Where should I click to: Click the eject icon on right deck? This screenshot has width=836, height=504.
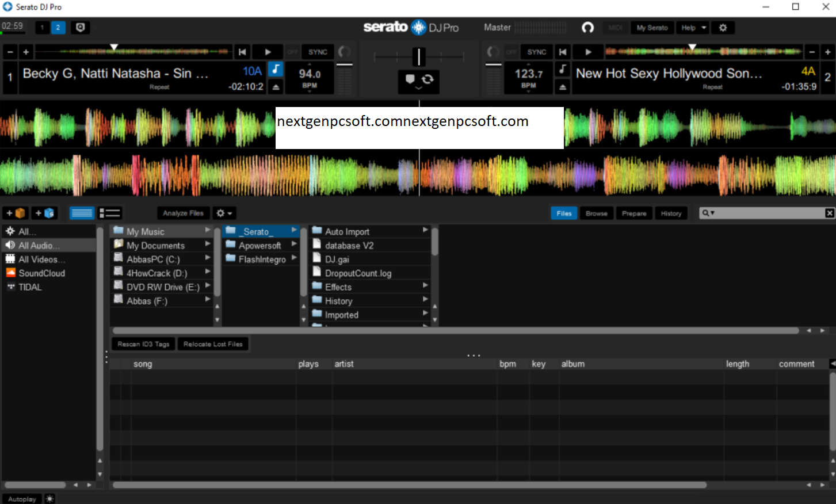click(562, 87)
